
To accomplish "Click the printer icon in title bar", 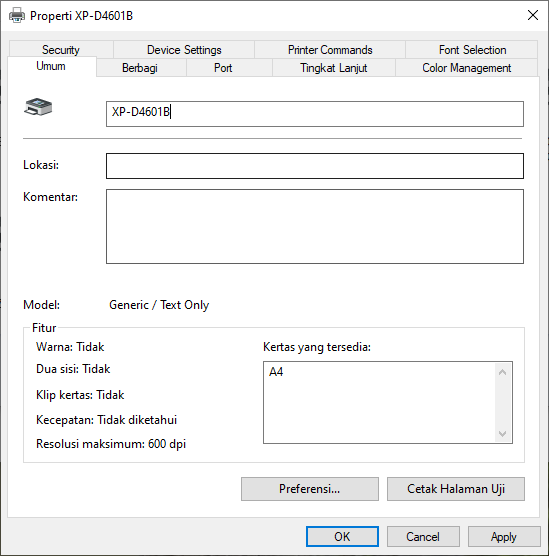I will coord(17,16).
